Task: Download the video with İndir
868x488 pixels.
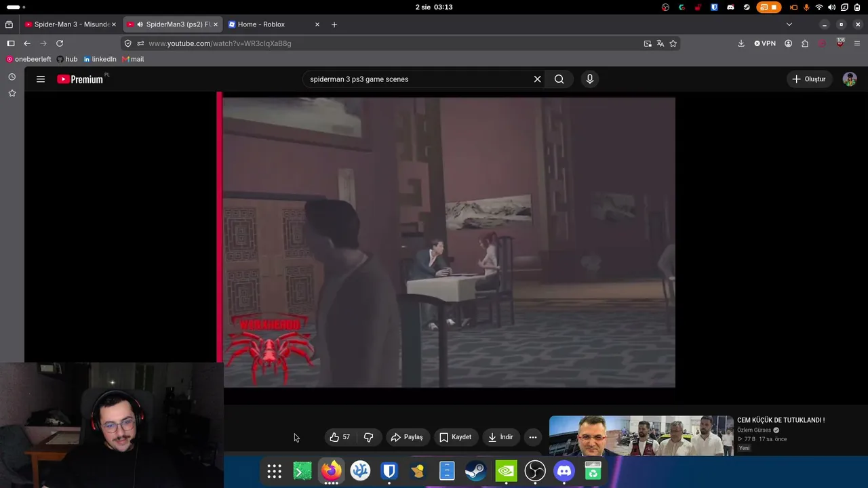Action: (x=501, y=437)
